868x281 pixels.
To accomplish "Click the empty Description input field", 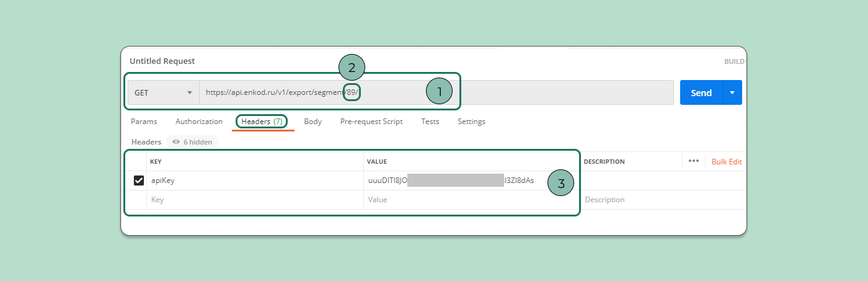I will tap(663, 200).
